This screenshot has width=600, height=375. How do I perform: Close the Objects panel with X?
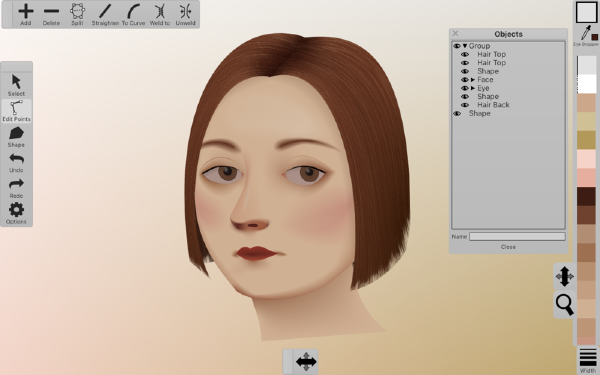point(455,33)
